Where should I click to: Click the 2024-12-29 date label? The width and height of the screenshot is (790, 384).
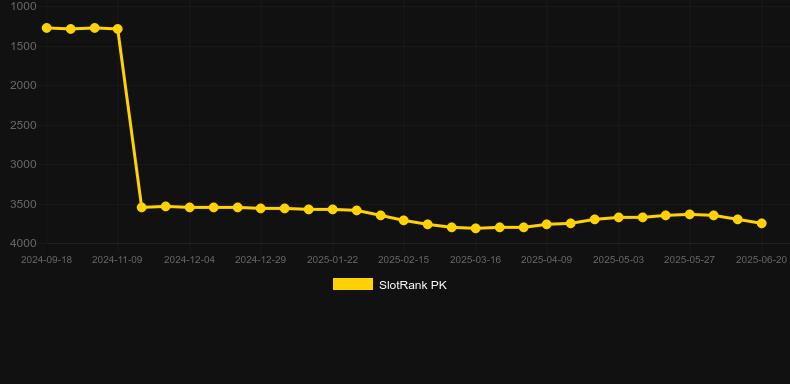[x=260, y=260]
